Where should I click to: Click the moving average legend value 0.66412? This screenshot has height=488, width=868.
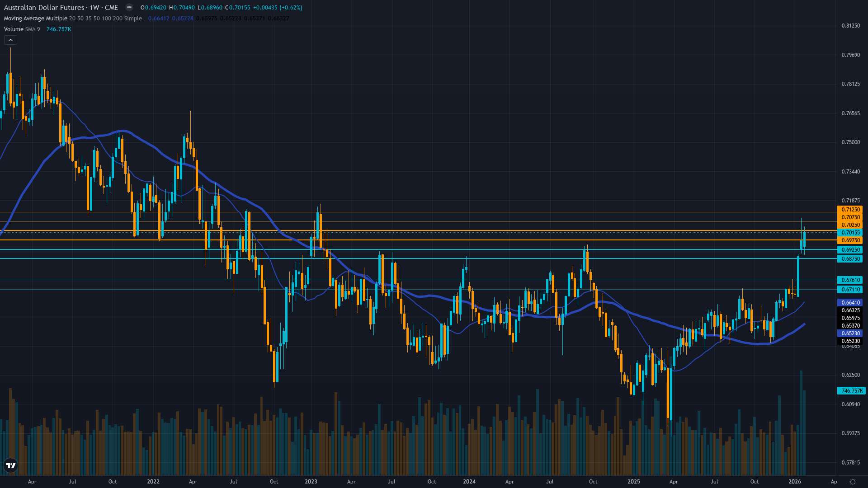pos(159,19)
